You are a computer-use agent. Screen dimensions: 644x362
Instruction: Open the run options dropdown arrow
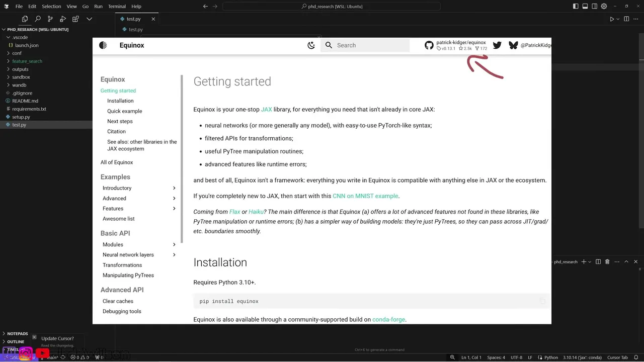point(618,19)
